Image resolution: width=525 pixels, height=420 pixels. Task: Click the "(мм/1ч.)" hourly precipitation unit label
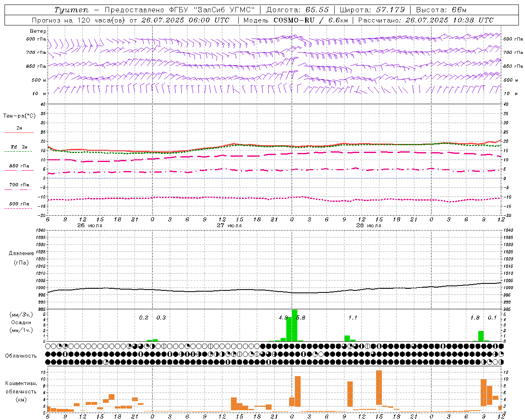[x=21, y=330]
